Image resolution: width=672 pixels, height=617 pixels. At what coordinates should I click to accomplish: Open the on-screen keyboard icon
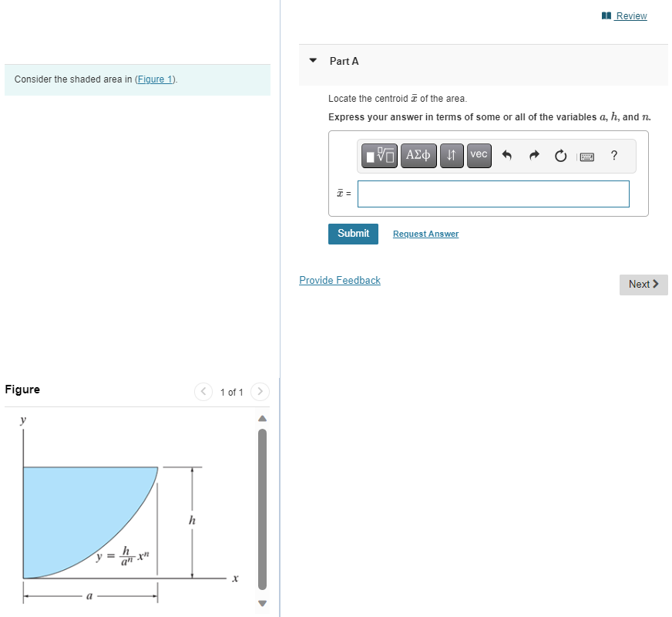tap(586, 156)
